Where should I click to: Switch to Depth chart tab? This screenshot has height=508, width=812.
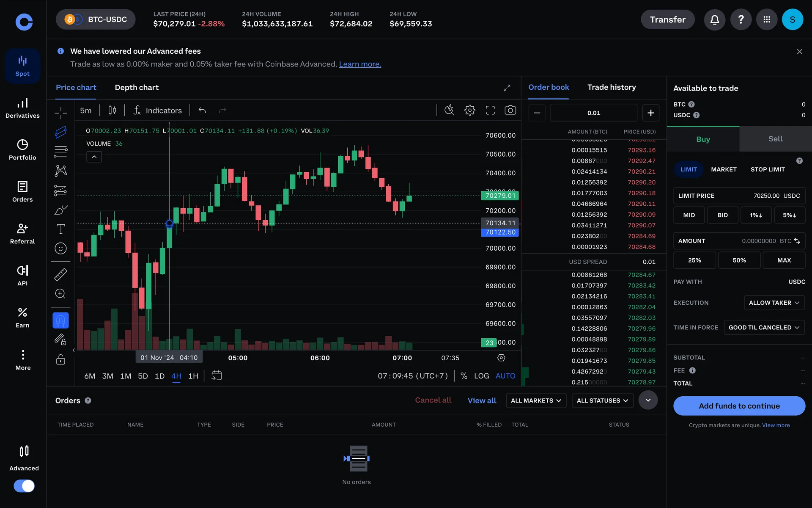137,88
